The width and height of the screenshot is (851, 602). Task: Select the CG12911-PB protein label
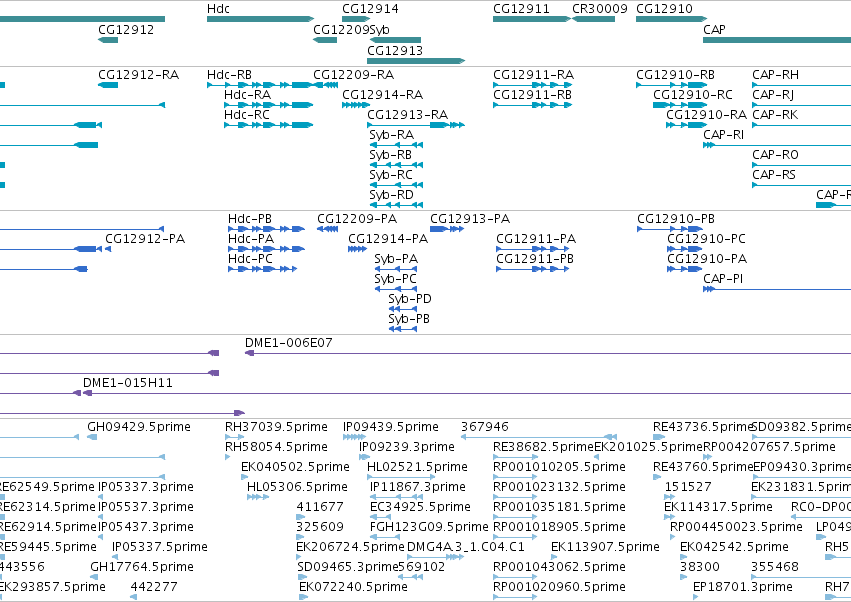pos(535,259)
